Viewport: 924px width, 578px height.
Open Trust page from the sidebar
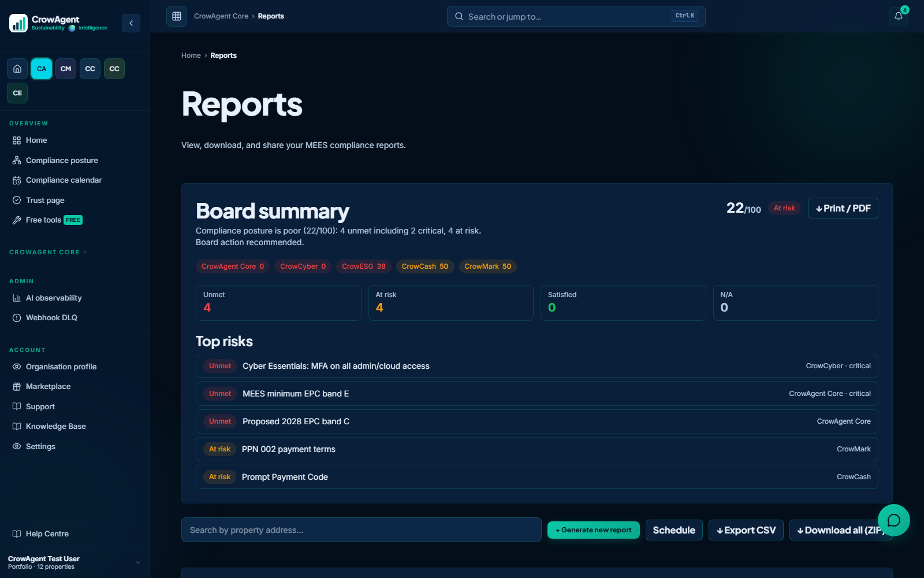(x=74, y=200)
